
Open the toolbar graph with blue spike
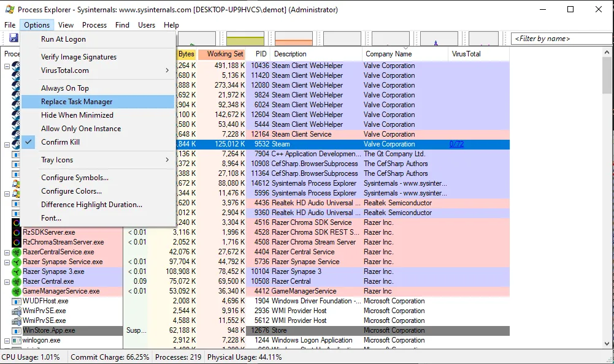439,39
